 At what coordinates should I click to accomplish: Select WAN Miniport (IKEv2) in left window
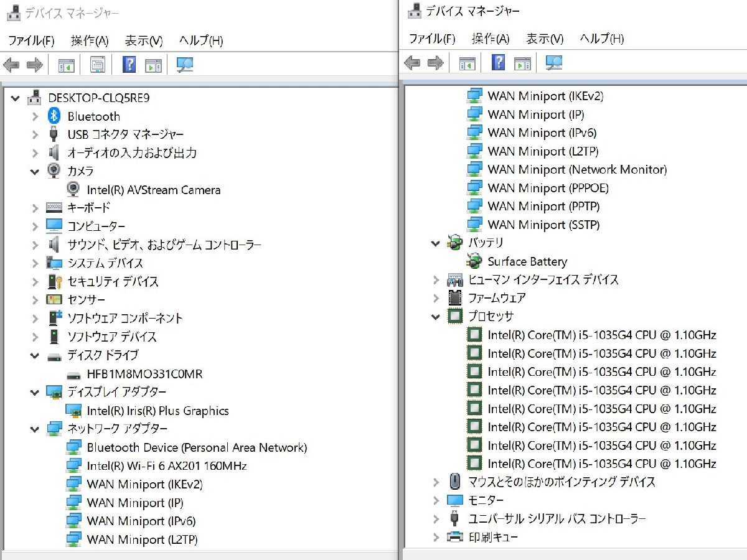pos(144,484)
